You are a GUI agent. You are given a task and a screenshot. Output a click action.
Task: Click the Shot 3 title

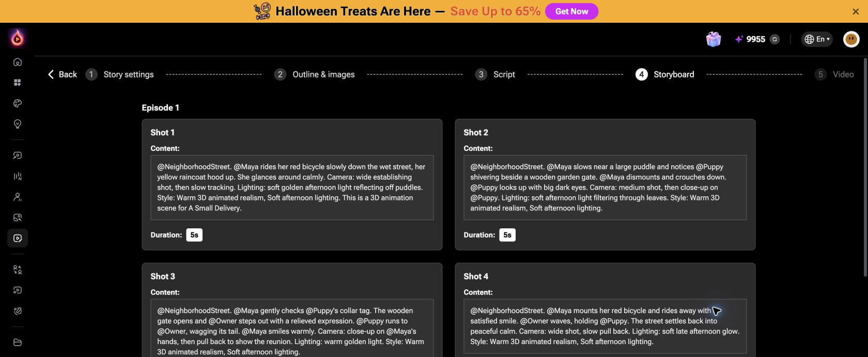point(163,276)
